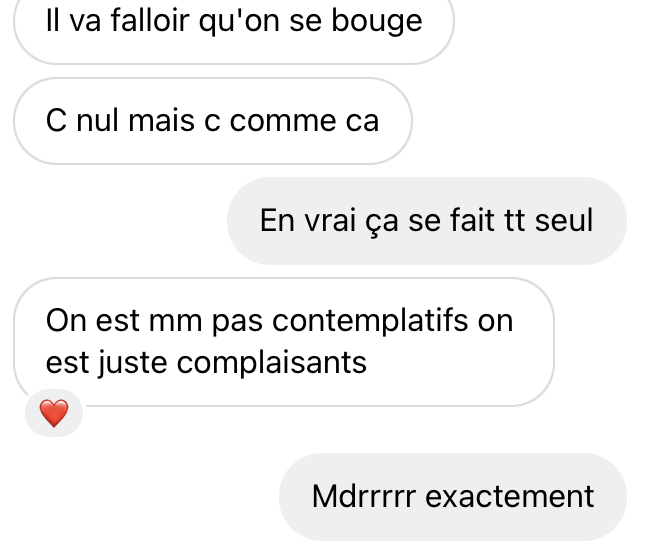Select the "Il va falloir qu'on se bouge" message

(234, 27)
